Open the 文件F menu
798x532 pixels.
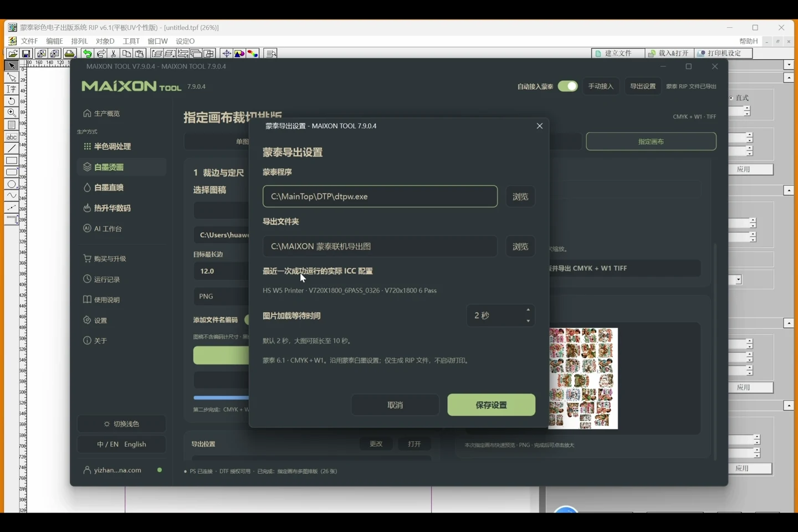(29, 41)
